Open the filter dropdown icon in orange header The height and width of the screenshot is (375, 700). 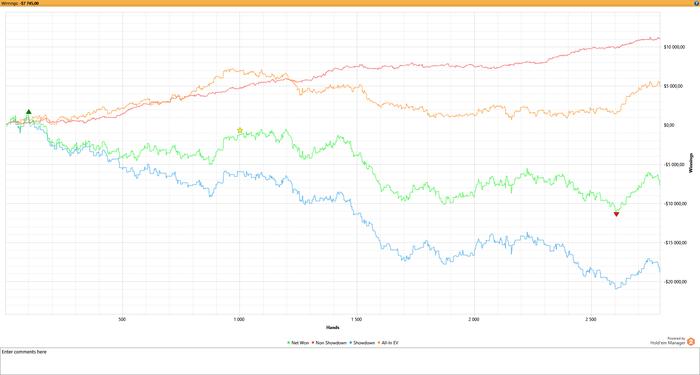[697, 3]
